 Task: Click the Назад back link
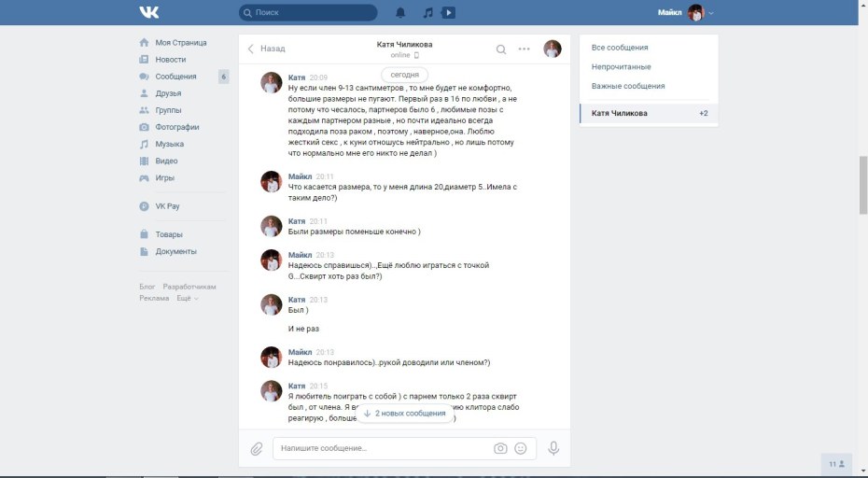click(x=267, y=49)
